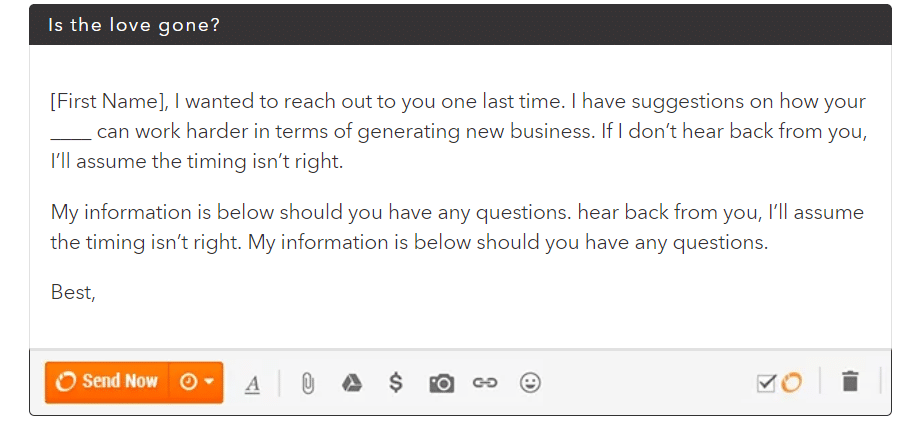Click the Send Now swirl logo icon
The width and height of the screenshot is (921, 427).
point(65,382)
